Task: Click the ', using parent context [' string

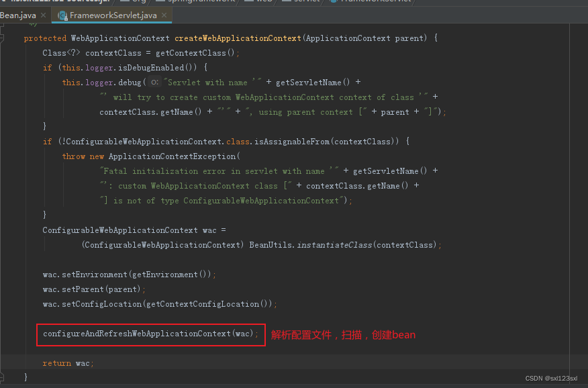Action: tap(306, 112)
